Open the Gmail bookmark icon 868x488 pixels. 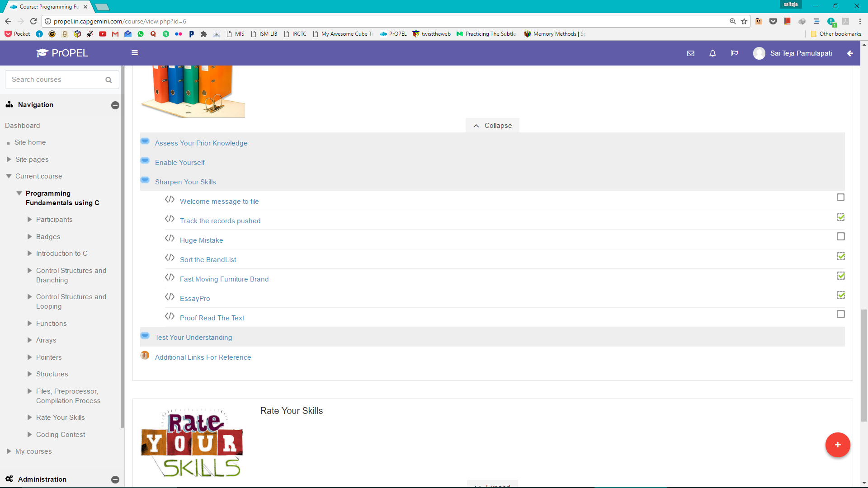(x=115, y=34)
